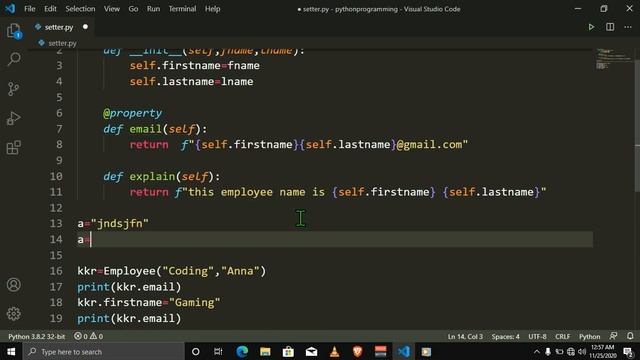Click the line number 10 gutter
This screenshot has height=360, width=640.
tap(56, 176)
